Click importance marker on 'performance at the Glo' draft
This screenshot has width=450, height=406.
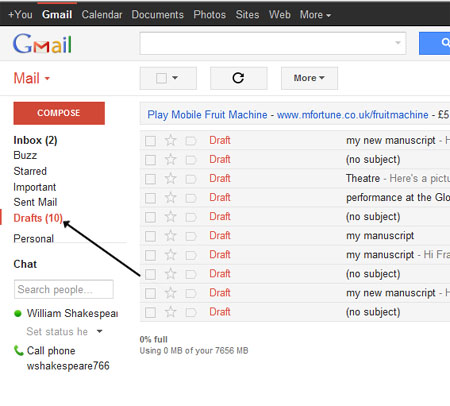[x=191, y=198]
